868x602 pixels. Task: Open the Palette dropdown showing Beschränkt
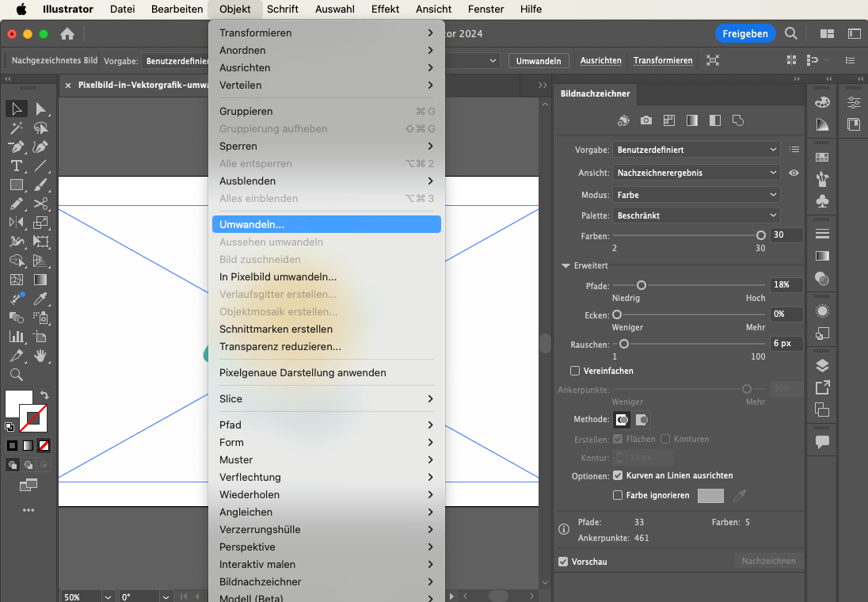pyautogui.click(x=696, y=215)
